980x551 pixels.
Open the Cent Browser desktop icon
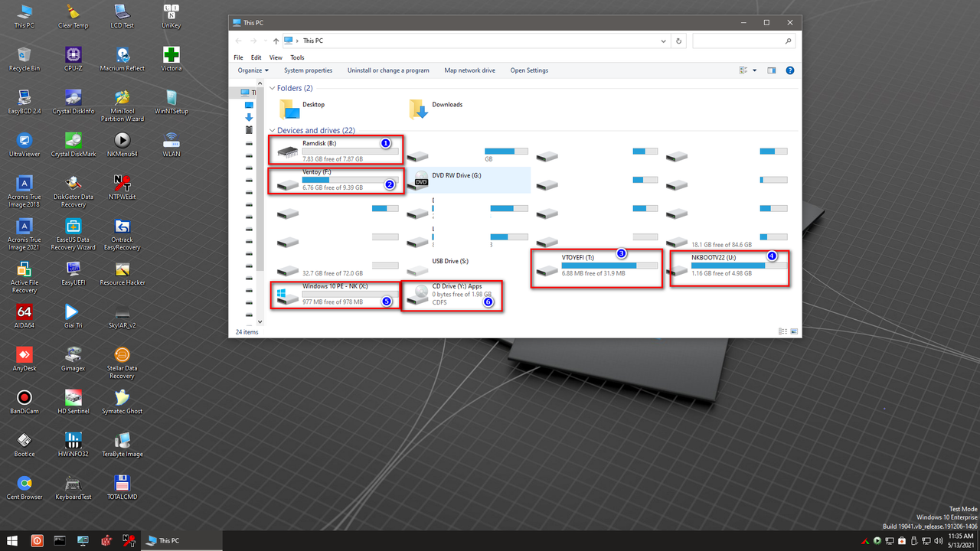[24, 488]
